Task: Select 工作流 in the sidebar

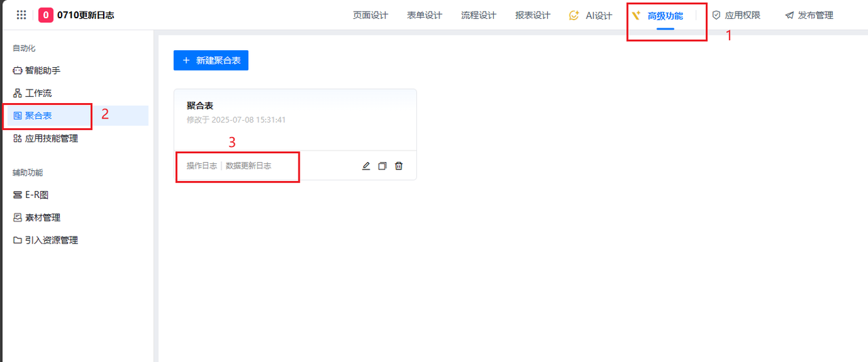Action: [38, 93]
